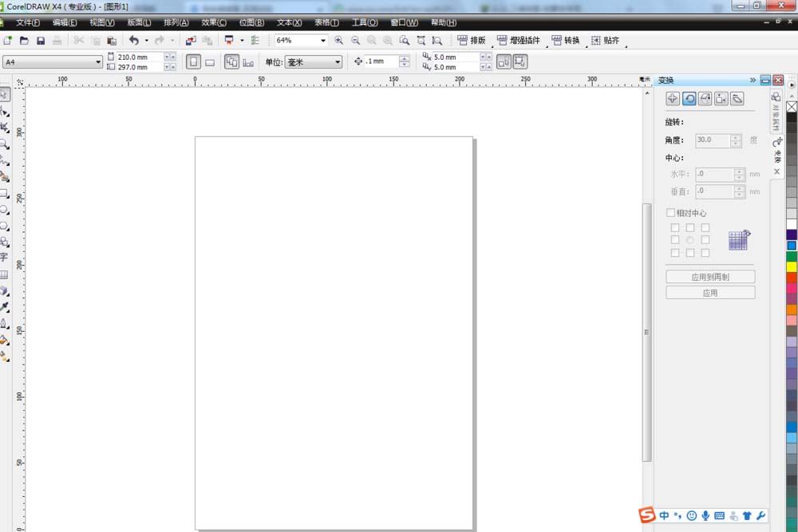Select the Rectangle tool in the toolbox

[x=4, y=193]
